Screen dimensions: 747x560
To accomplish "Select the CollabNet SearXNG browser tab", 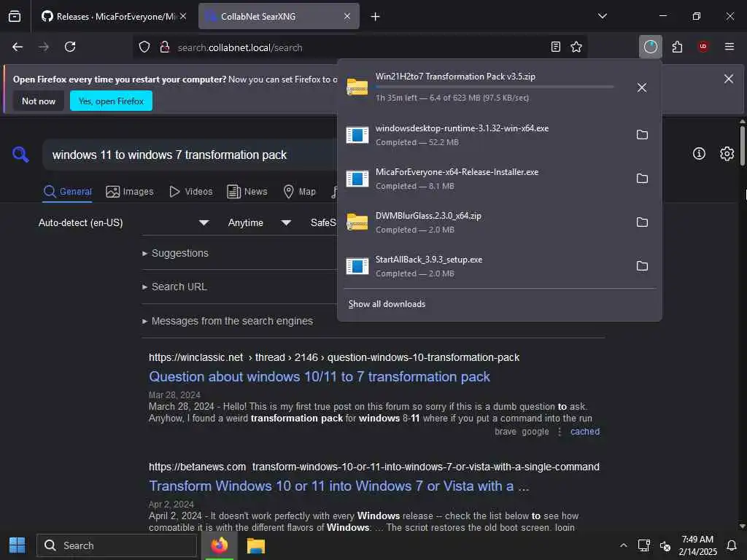I will (x=279, y=16).
